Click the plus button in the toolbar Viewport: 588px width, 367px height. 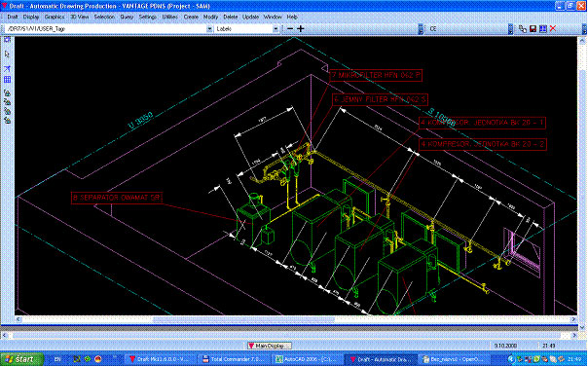pos(301,29)
